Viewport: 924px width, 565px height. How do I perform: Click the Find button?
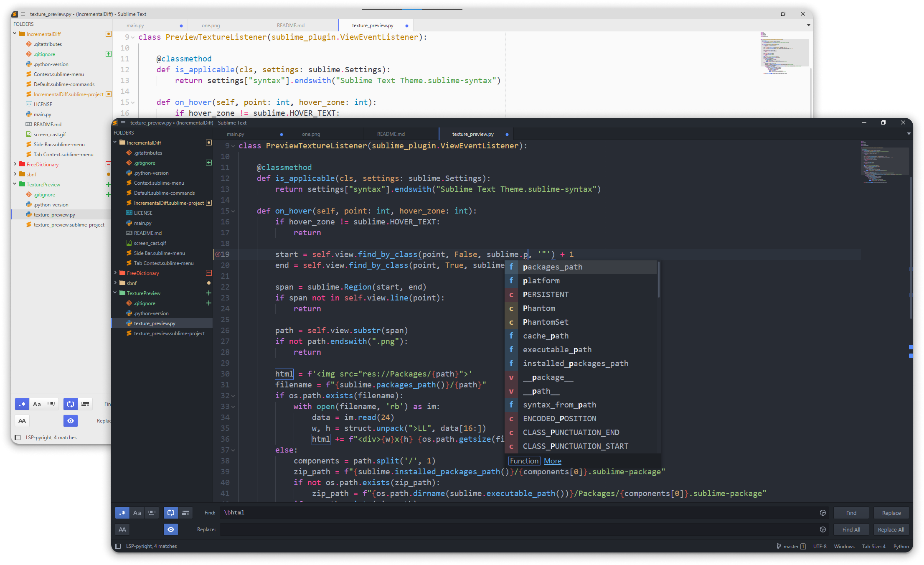click(x=851, y=513)
